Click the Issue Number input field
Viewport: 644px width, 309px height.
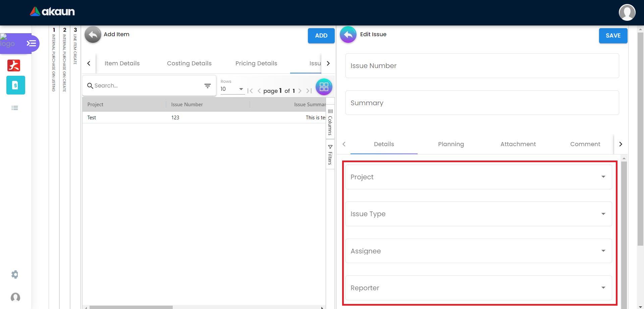pos(482,66)
